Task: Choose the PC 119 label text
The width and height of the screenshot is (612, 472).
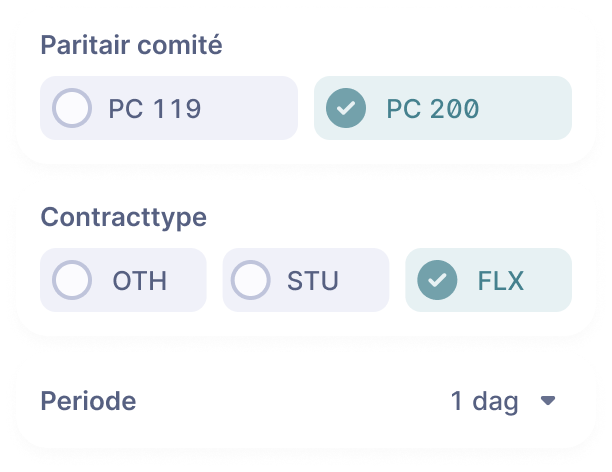Action: coord(155,108)
